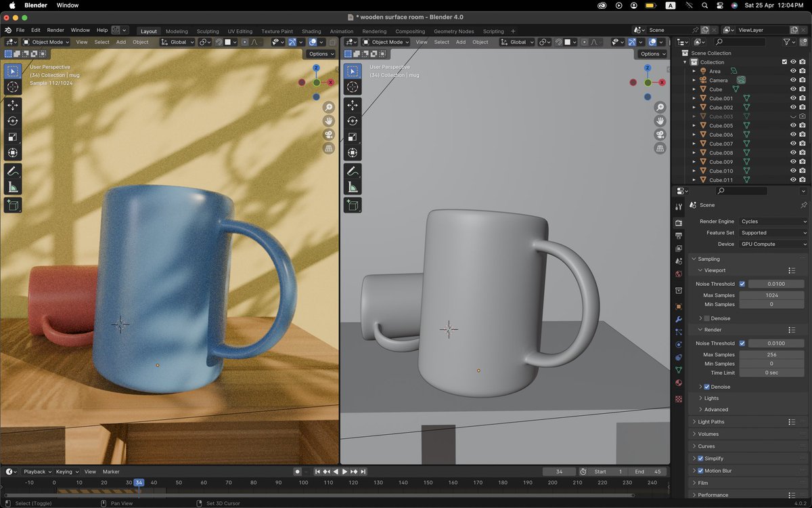Select the Annotate tool in right viewport
The image size is (812, 508).
pos(353,171)
